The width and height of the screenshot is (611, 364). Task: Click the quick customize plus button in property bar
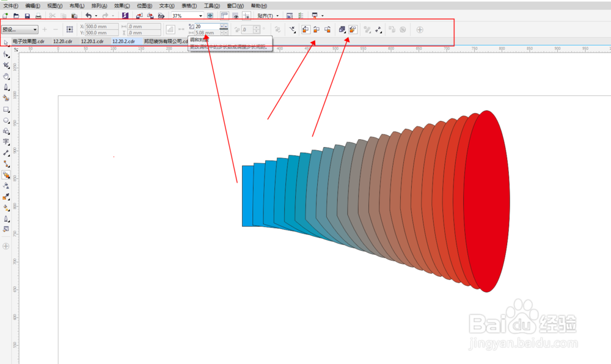[420, 29]
